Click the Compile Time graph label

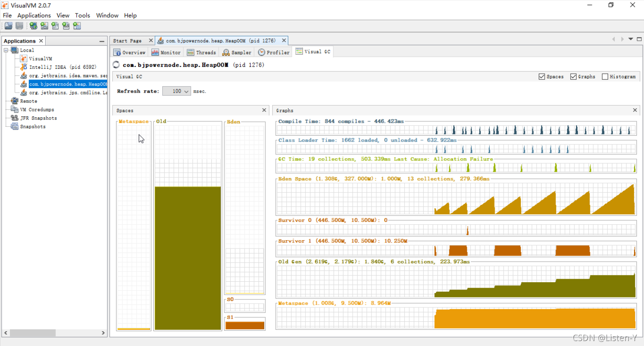341,121
